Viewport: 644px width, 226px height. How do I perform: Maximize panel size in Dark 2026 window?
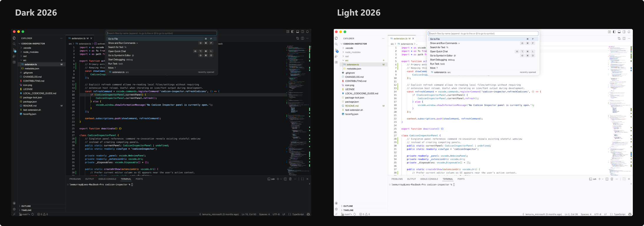(302, 179)
